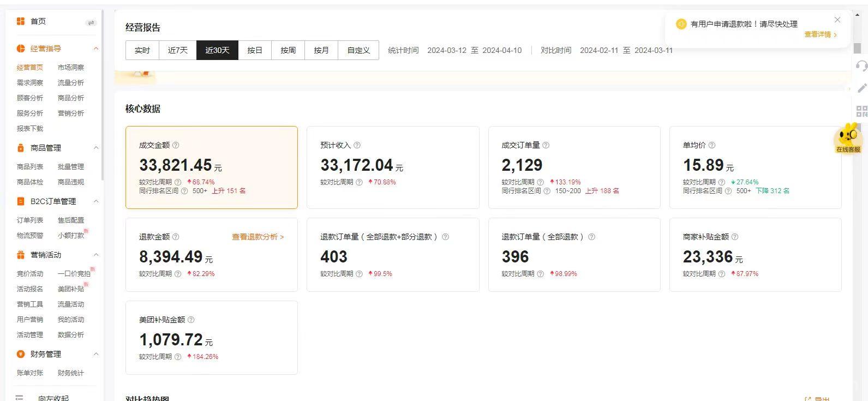Collapse the 经营指导 sidebar section
The width and height of the screenshot is (868, 401).
tap(96, 49)
